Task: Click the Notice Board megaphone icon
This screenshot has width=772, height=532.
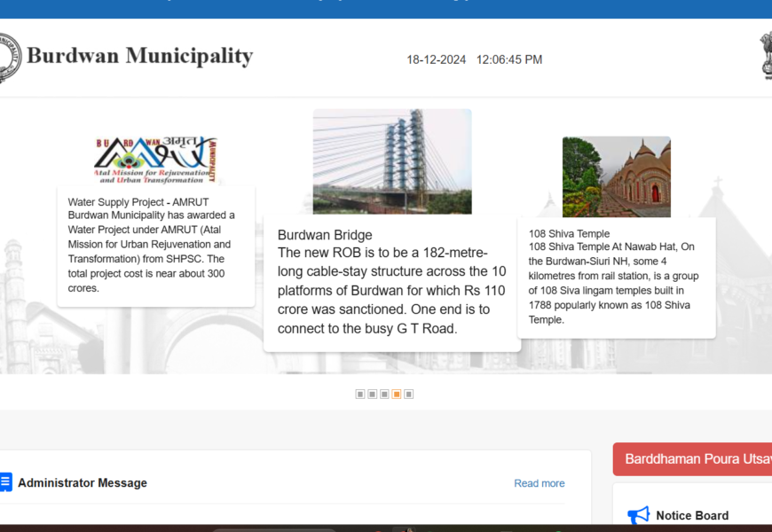Action: [638, 515]
